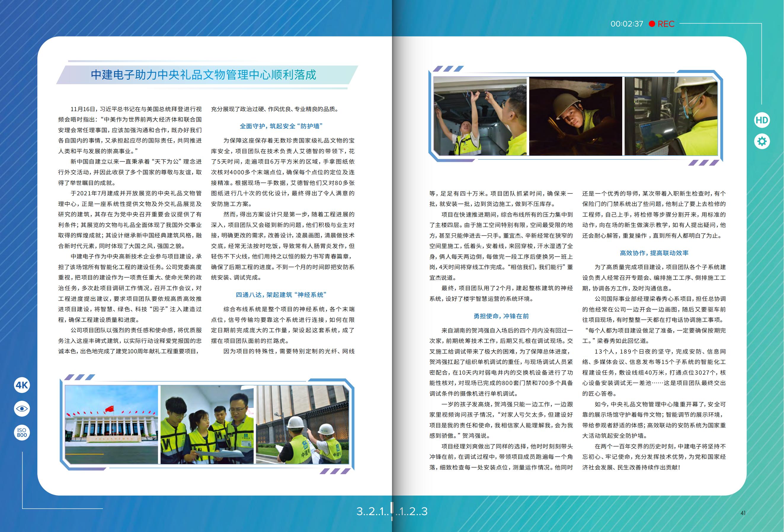
Task: Click photo of building with red flags
Action: pos(111,424)
